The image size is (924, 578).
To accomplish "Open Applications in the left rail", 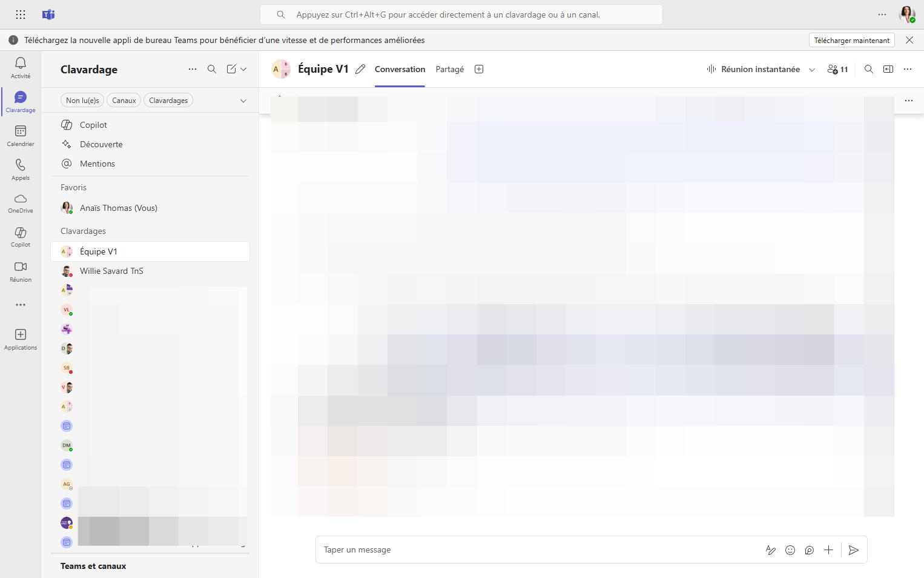I will (x=21, y=339).
